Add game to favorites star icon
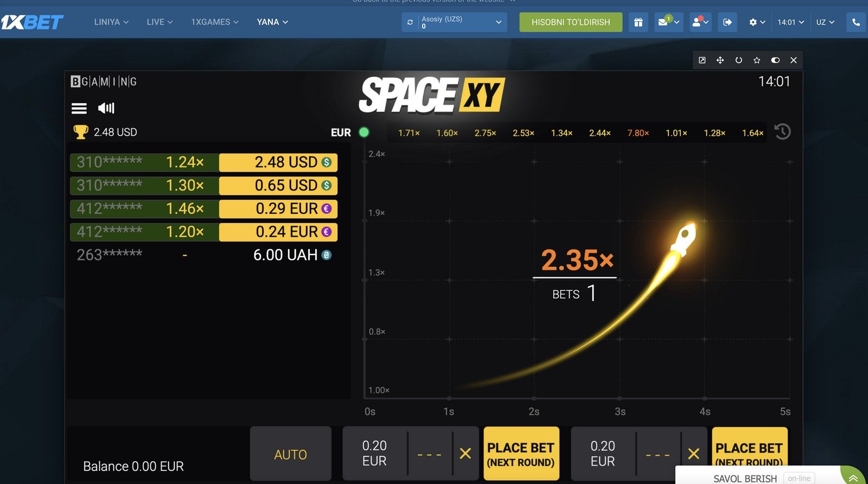868x484 pixels. 757,60
